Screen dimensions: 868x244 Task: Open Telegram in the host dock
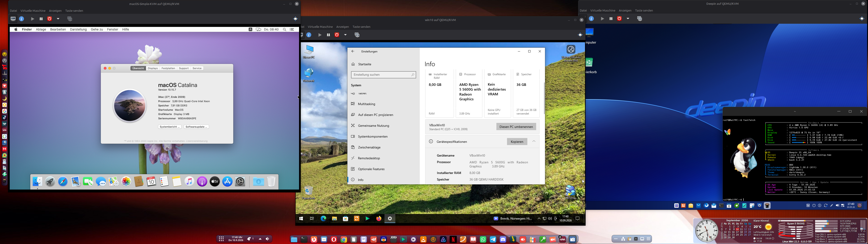click(493, 240)
